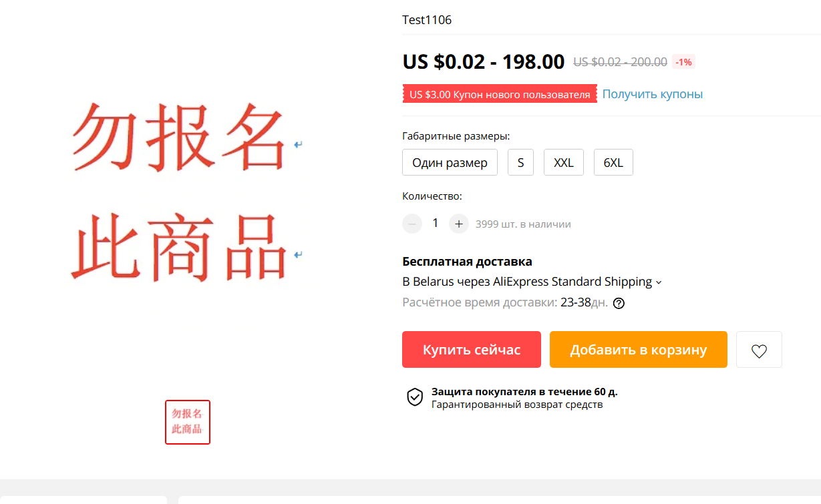Click 'Защита покупателя в течение 60 д.' text
Image resolution: width=821 pixels, height=504 pixels.
529,392
